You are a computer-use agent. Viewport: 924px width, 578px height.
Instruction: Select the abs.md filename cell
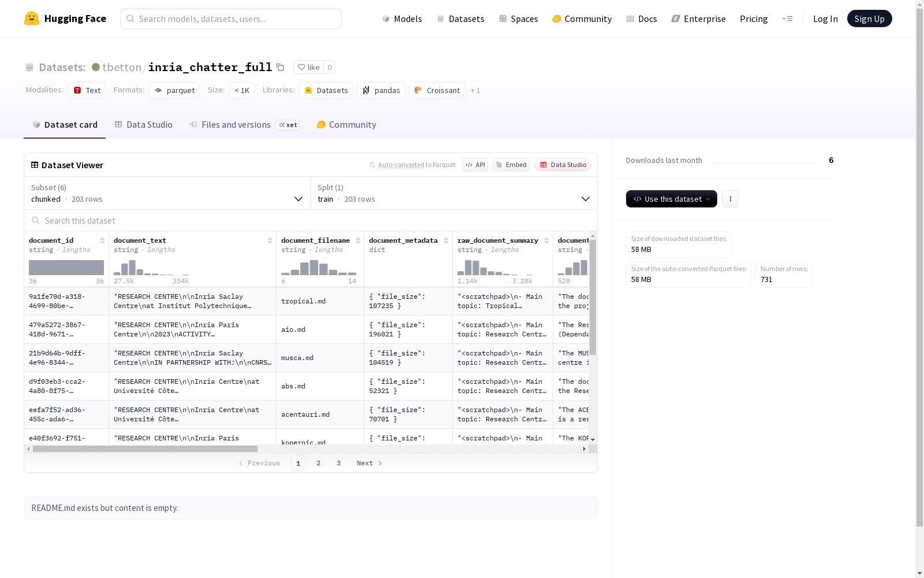(320, 386)
